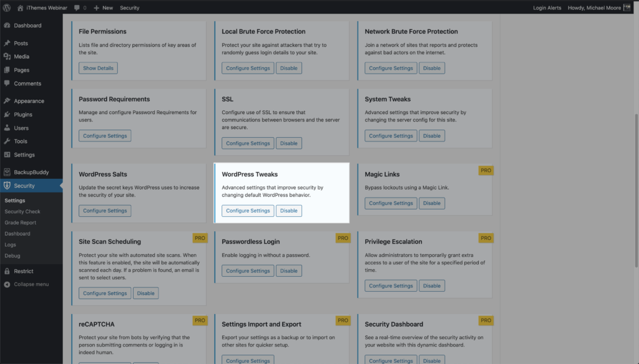This screenshot has height=364, width=639.
Task: Configure Settings for WordPress Salts
Action: pyautogui.click(x=105, y=211)
